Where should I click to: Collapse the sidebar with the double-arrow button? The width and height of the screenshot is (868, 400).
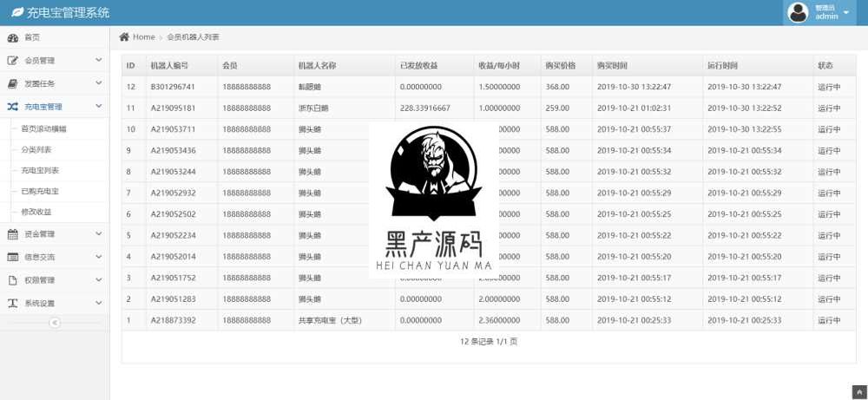pos(54,323)
